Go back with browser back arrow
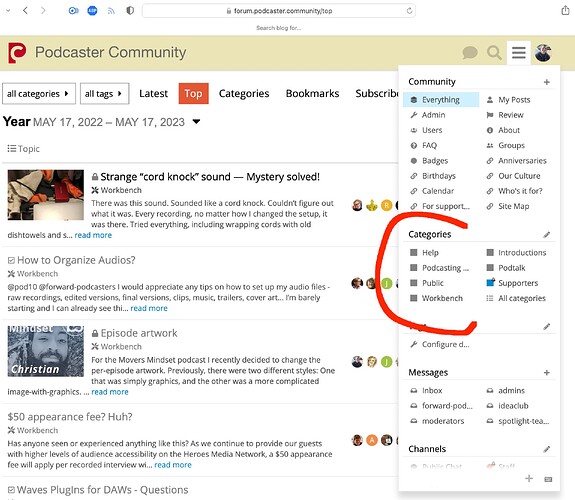This screenshot has height=500, width=575. click(x=25, y=11)
